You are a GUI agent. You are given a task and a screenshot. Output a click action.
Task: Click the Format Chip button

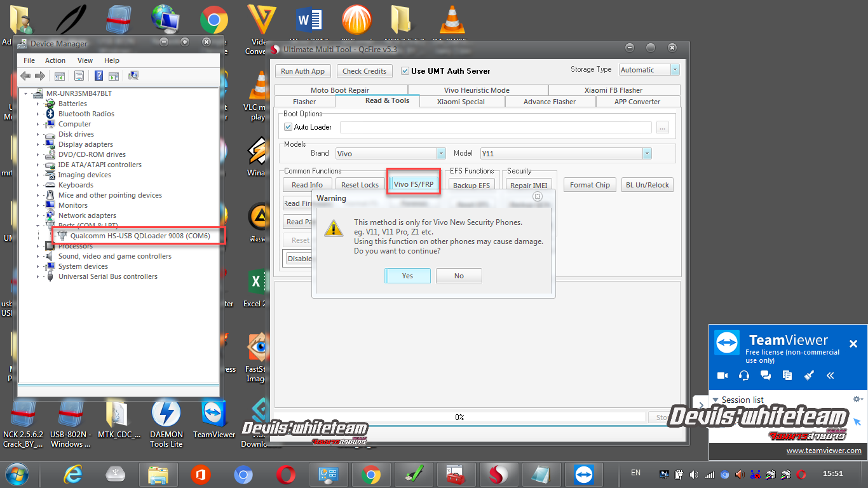click(590, 185)
